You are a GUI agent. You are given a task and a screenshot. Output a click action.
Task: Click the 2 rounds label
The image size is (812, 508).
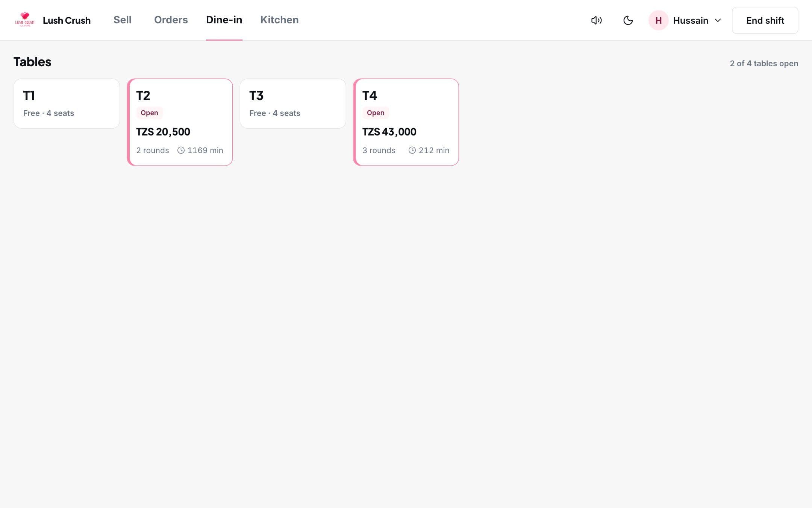[153, 151]
